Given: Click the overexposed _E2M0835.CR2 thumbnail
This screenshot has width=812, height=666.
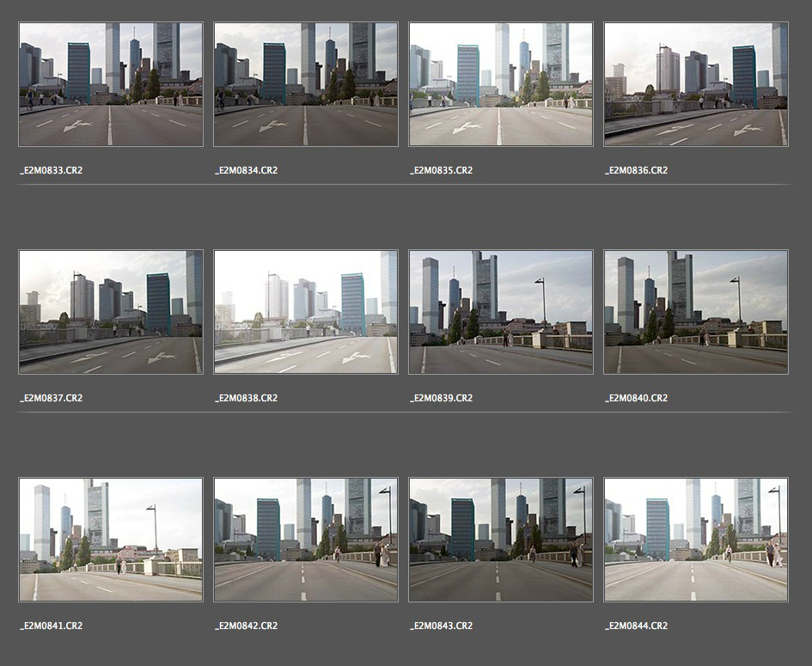Looking at the screenshot, I should click(501, 84).
